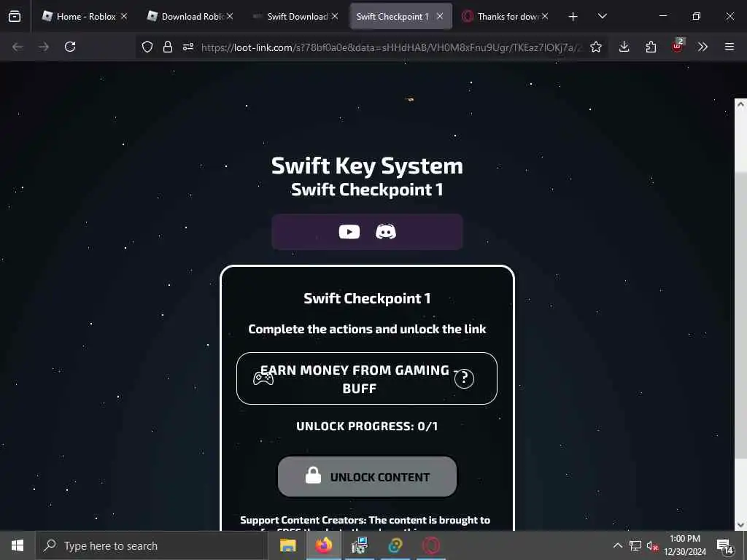The height and width of the screenshot is (560, 747).
Task: Open File Explorer from taskbar
Action: pyautogui.click(x=287, y=545)
